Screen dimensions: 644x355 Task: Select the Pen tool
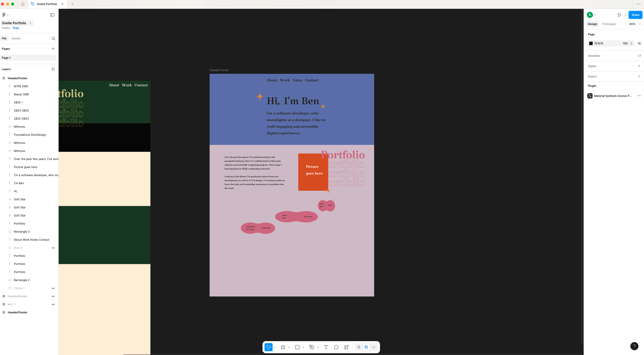click(312, 347)
